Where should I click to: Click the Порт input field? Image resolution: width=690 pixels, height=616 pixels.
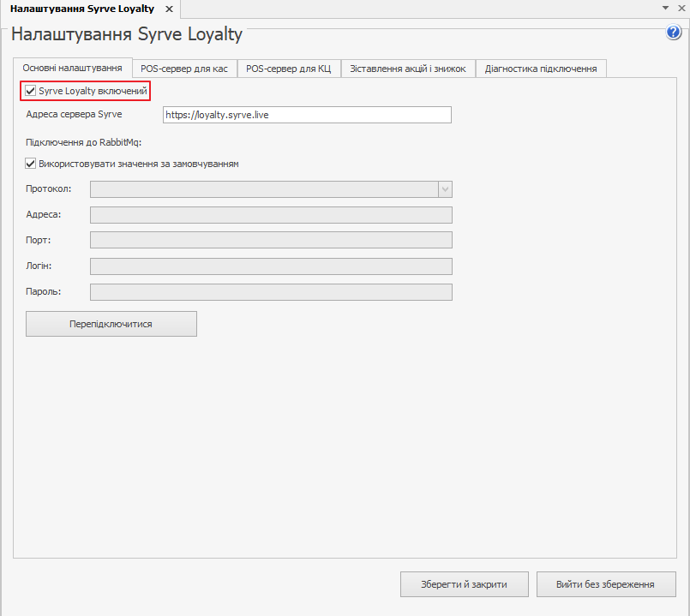tap(271, 240)
